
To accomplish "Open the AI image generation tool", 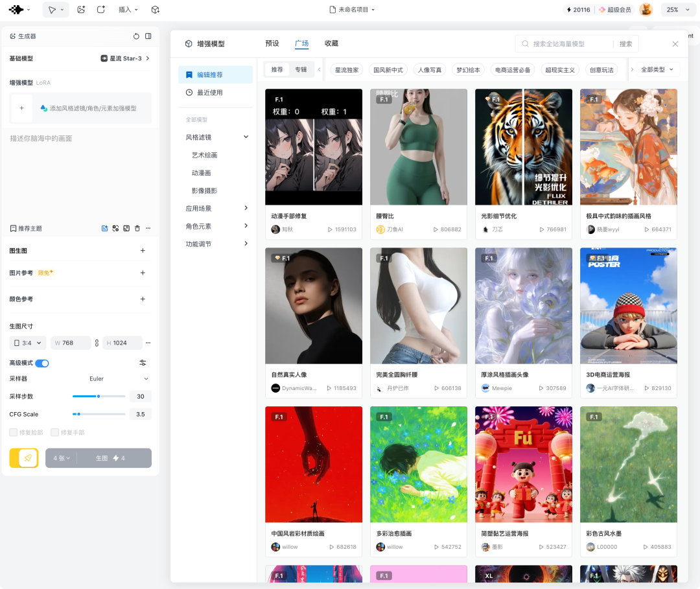I will [x=81, y=9].
